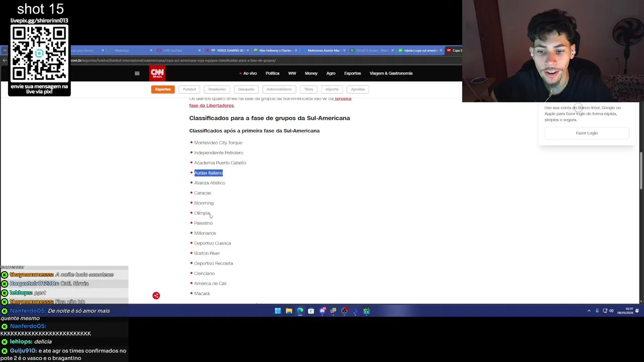644x362 pixels.
Task: Open the Windows Start menu
Action: tap(278, 311)
